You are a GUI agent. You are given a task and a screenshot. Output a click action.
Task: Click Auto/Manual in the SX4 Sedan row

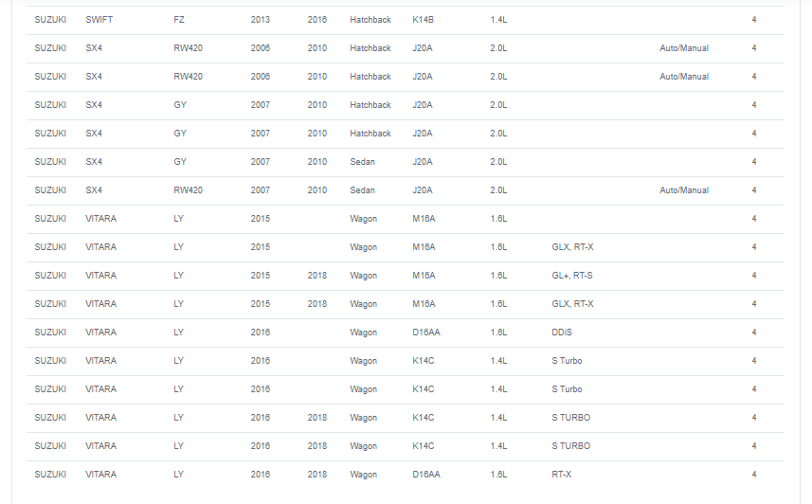point(683,190)
